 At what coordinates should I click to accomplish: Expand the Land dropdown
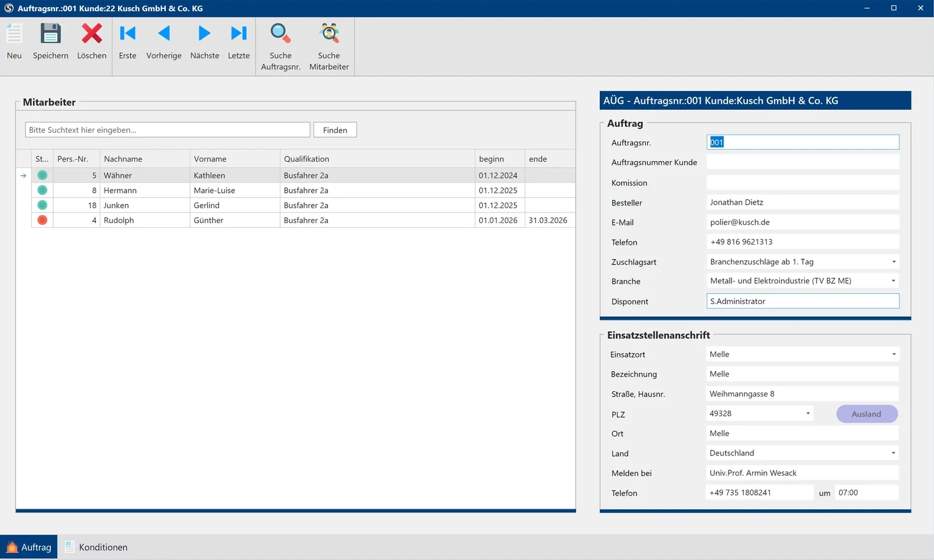893,453
